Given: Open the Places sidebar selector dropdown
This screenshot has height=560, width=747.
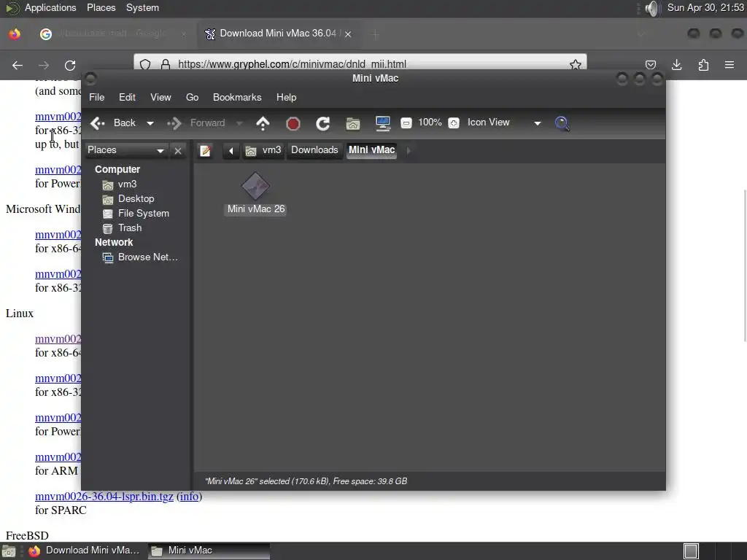Looking at the screenshot, I should 125,150.
